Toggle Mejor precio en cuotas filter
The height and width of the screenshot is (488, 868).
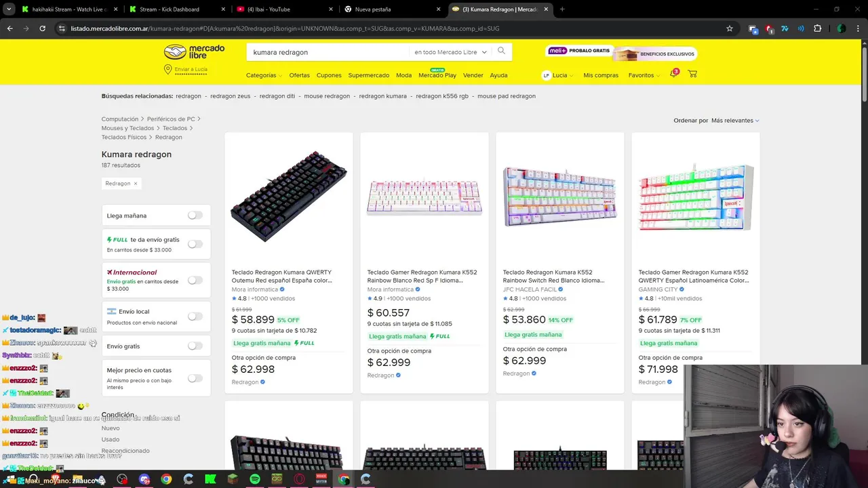click(195, 378)
